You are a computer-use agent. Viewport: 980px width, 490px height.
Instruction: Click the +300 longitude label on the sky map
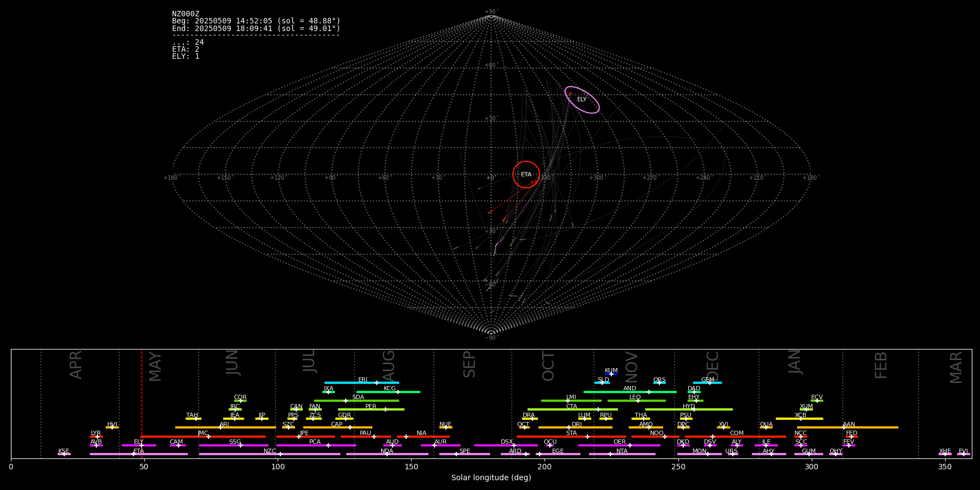597,178
